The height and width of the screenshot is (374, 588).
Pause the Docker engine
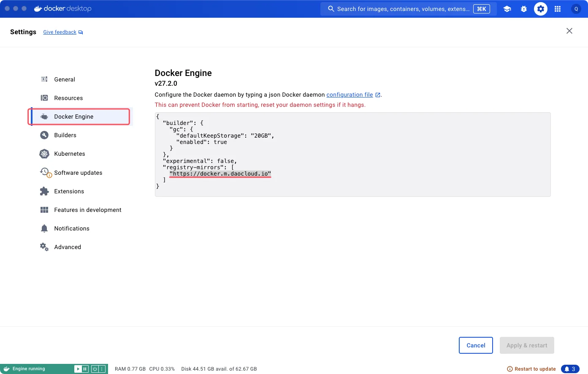(85, 369)
